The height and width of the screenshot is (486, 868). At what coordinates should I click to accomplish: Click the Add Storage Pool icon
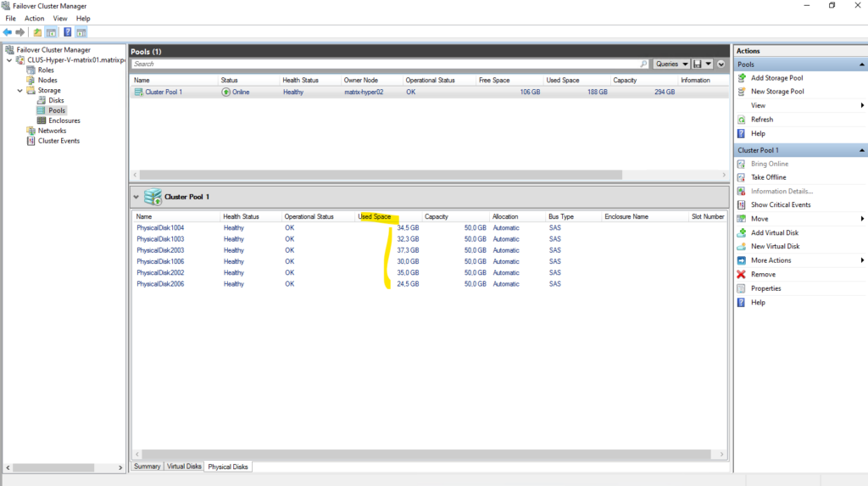pyautogui.click(x=742, y=78)
